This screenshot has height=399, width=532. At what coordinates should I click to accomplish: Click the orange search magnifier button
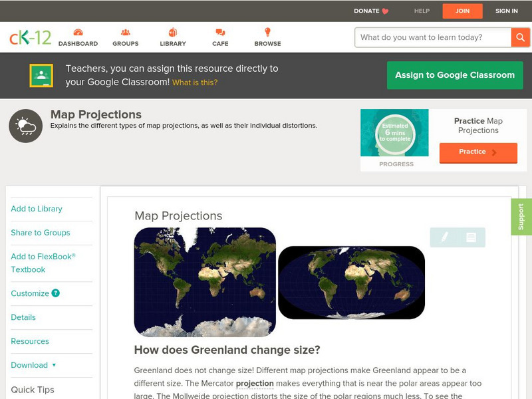[520, 37]
